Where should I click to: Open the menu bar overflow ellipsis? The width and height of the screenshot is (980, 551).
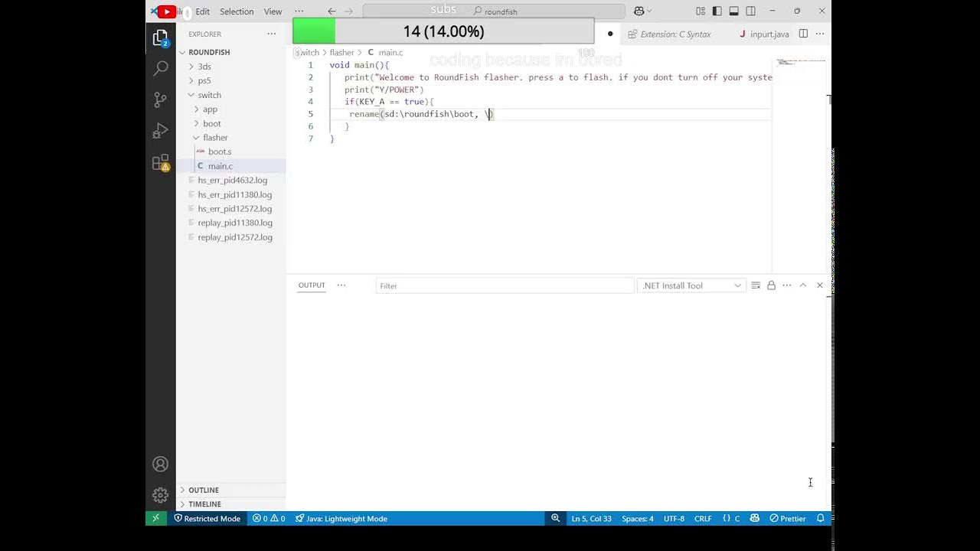pos(299,11)
